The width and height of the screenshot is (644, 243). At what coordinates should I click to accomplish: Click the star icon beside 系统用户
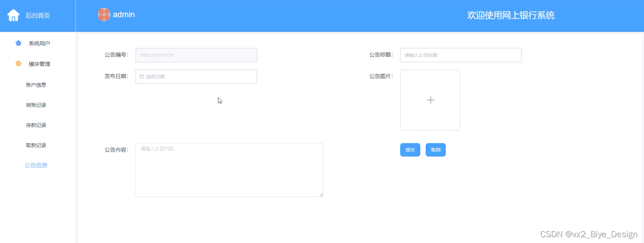18,43
